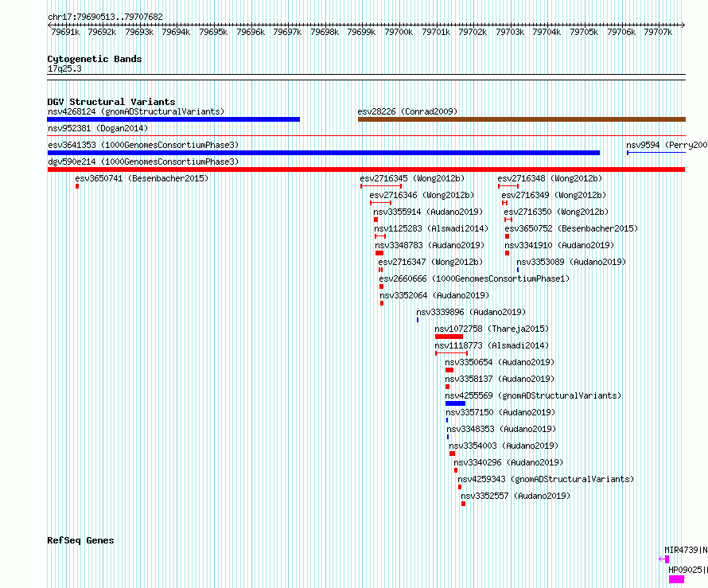The height and width of the screenshot is (588, 708).
Task: Open nsv3352557 (Audano2019) variant label
Action: coord(515,496)
